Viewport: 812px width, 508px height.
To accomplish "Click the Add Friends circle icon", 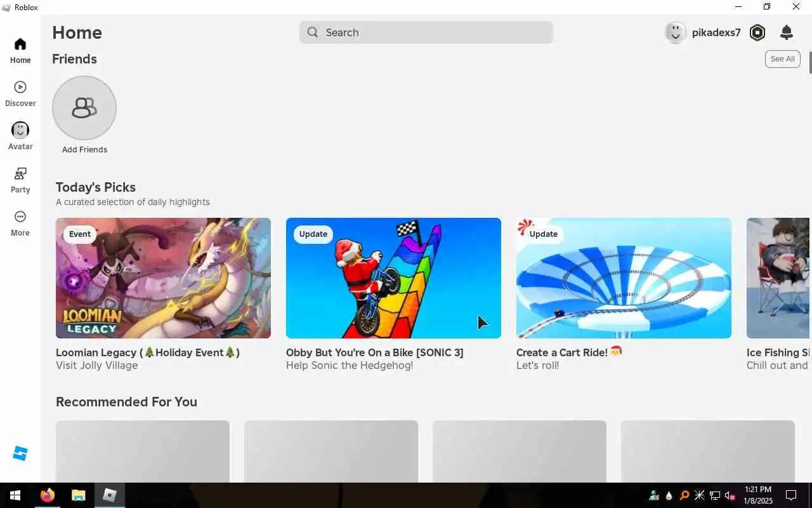I will point(84,108).
